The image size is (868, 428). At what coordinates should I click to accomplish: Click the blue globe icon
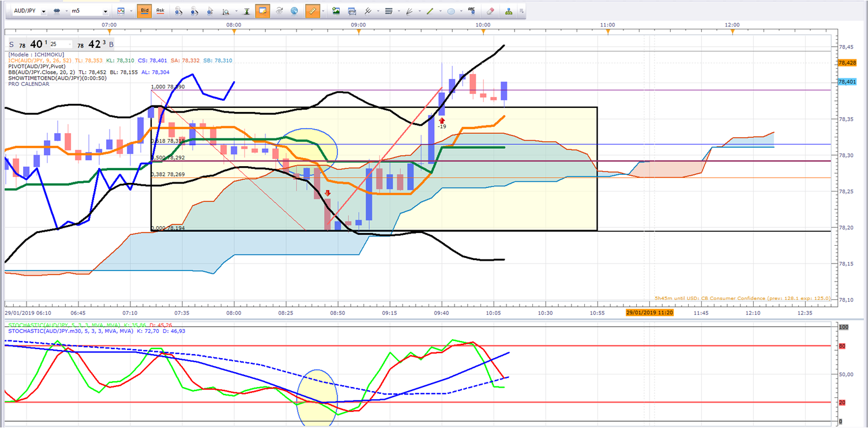pos(295,11)
